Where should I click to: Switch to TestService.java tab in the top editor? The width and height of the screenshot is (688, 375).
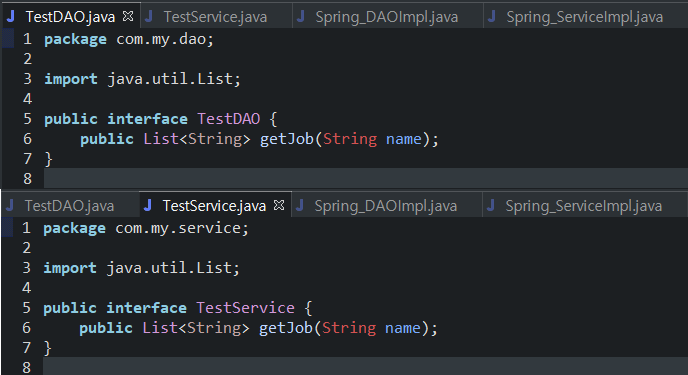[216, 17]
